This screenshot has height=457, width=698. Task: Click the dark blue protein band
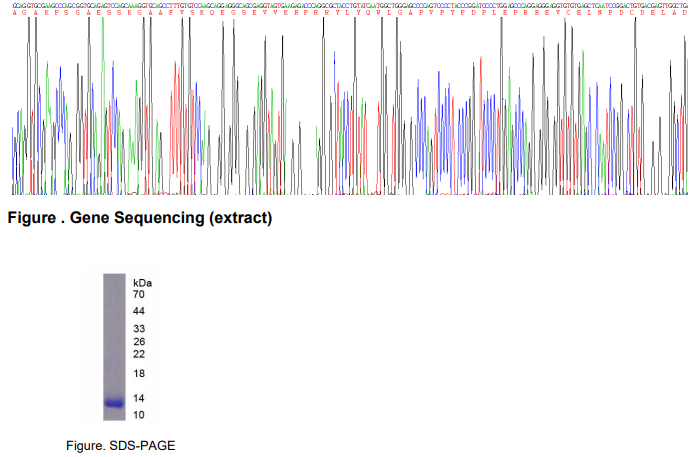pyautogui.click(x=112, y=403)
